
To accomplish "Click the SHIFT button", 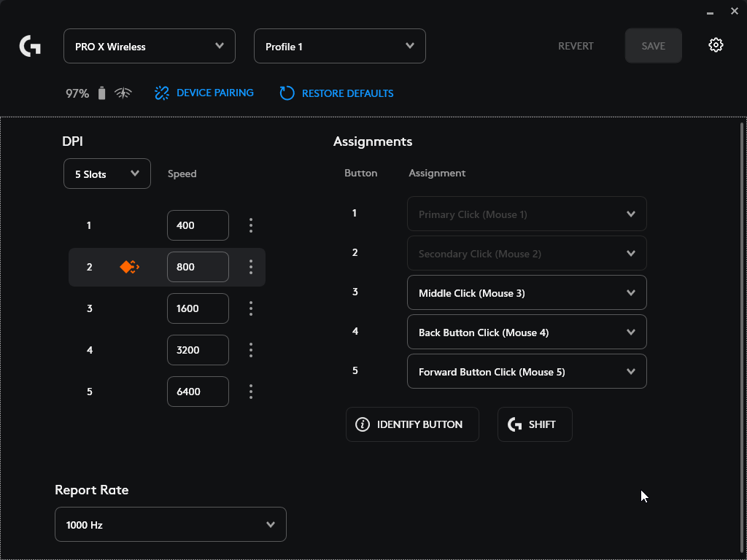I will [x=535, y=424].
